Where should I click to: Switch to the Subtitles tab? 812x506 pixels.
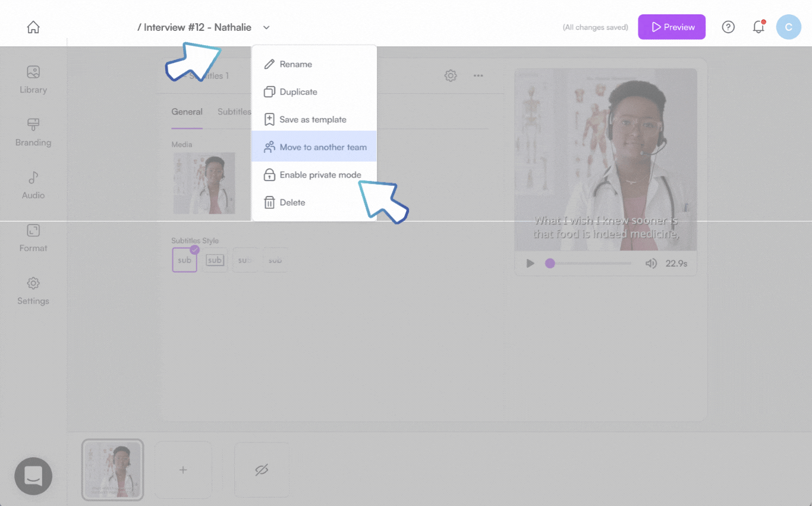234,112
